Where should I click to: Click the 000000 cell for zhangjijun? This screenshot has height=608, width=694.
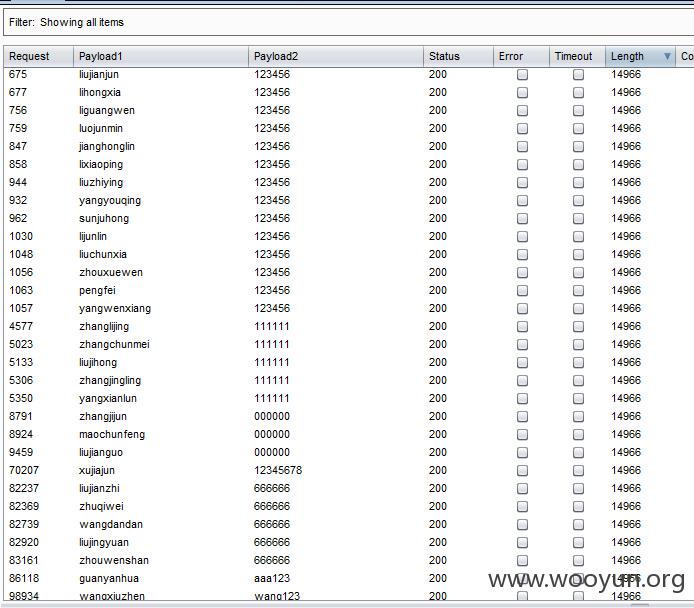272,416
